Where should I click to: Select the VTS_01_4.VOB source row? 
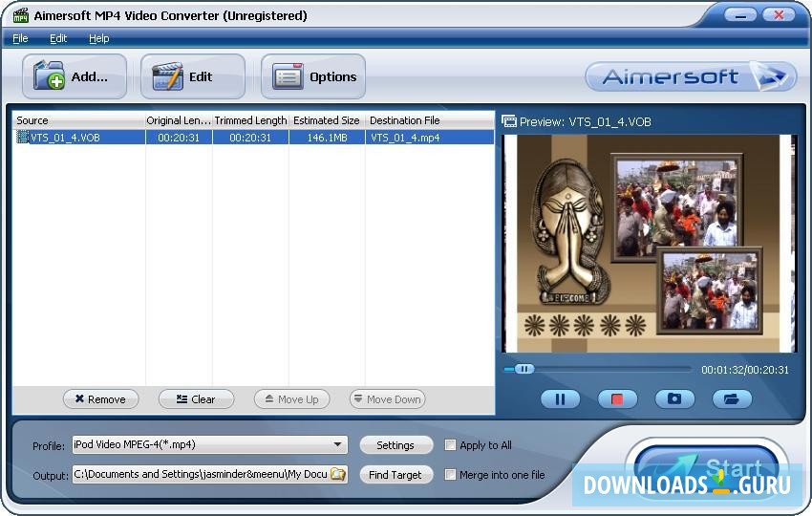(253, 138)
